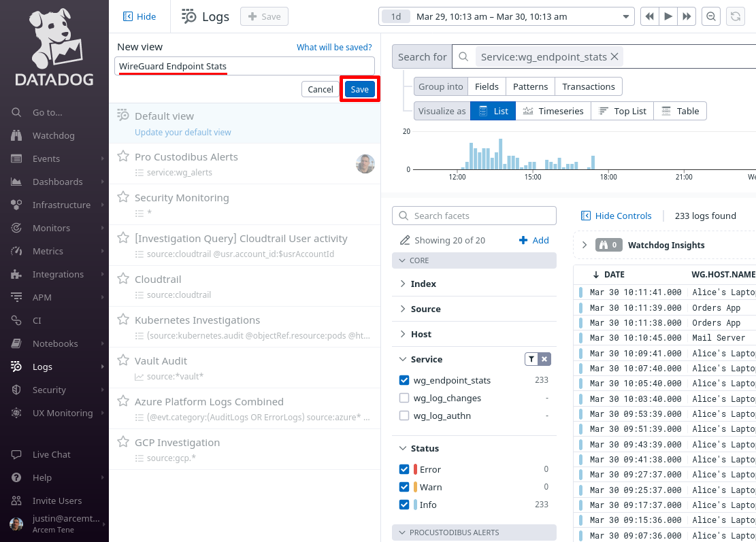Open Invite Users
Image resolution: width=756 pixels, height=542 pixels.
[x=57, y=501]
